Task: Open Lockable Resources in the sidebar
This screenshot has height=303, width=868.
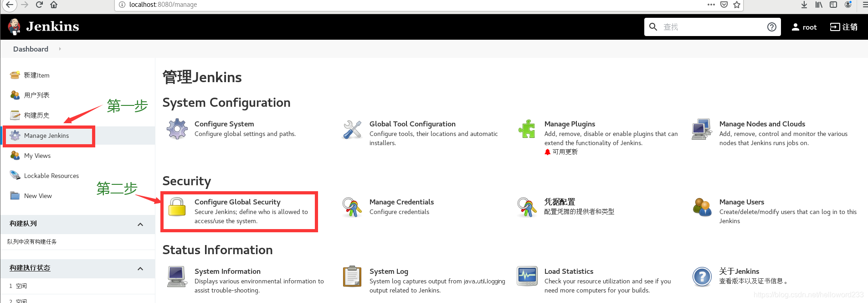Action: (51, 176)
